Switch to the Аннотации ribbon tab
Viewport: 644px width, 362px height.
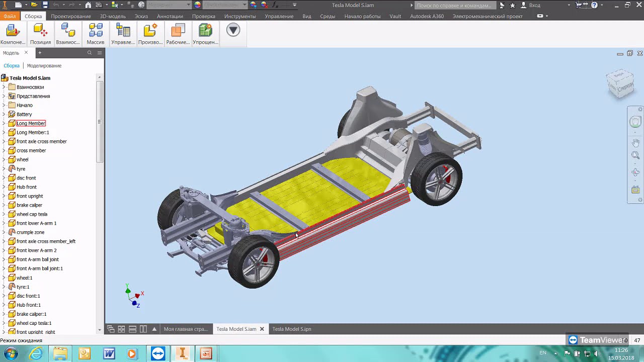click(170, 16)
